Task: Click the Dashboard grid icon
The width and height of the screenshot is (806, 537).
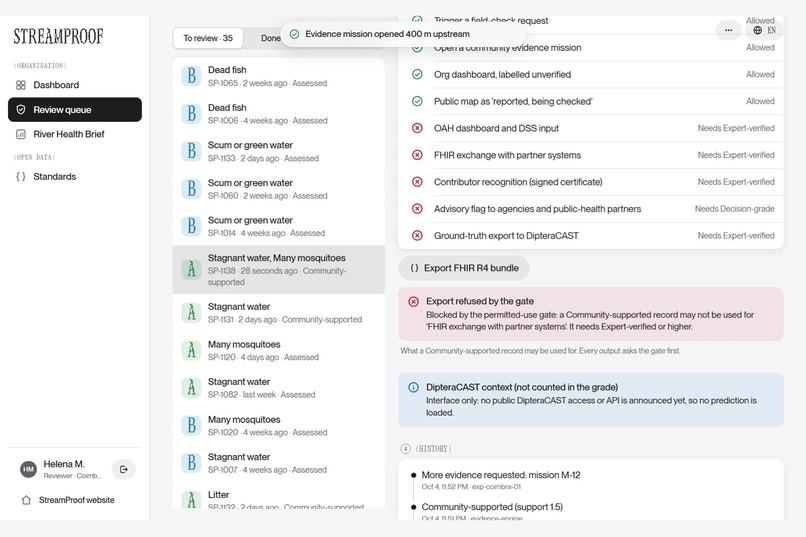Action: click(x=21, y=85)
